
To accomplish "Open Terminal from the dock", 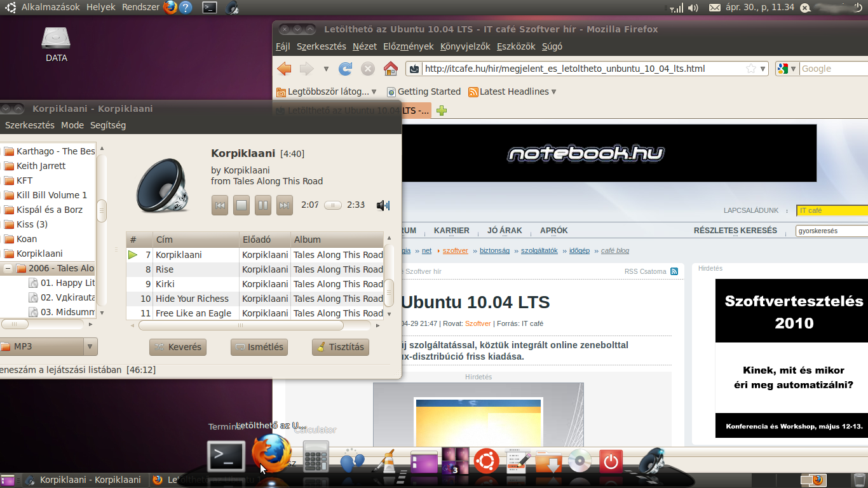I will point(226,456).
